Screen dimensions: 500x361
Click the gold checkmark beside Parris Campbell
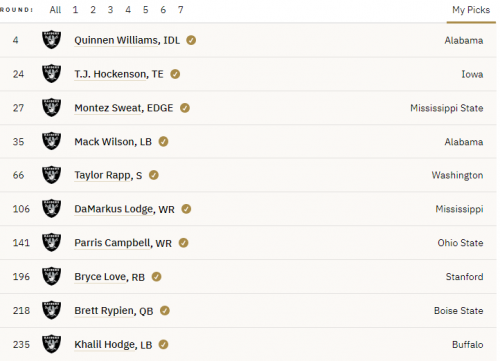tap(183, 243)
